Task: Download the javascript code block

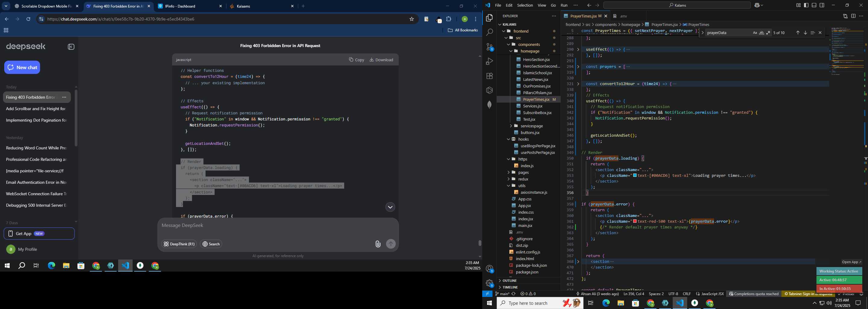Action: click(x=381, y=60)
